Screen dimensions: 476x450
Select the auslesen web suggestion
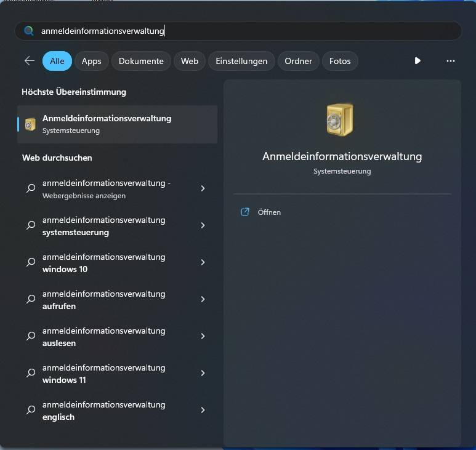click(x=118, y=337)
